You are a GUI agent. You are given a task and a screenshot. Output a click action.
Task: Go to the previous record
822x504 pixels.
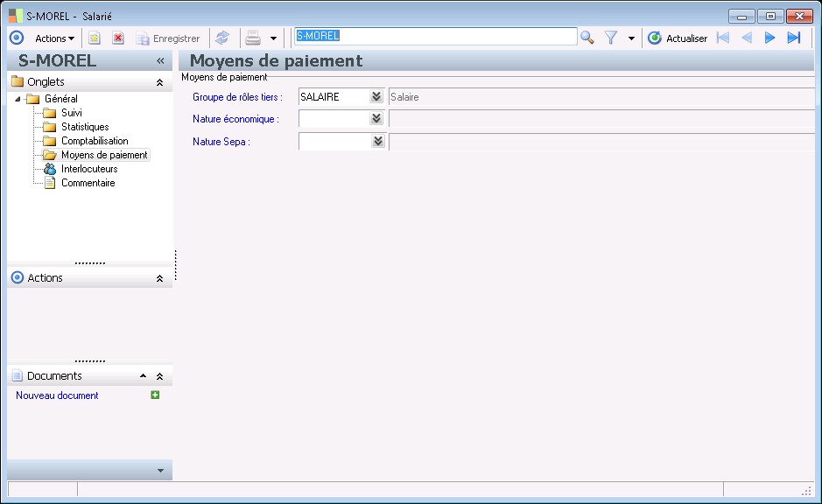coord(747,38)
